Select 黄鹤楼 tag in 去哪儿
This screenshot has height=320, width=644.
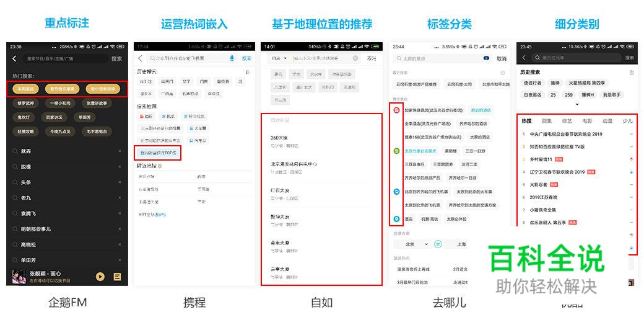451,151
